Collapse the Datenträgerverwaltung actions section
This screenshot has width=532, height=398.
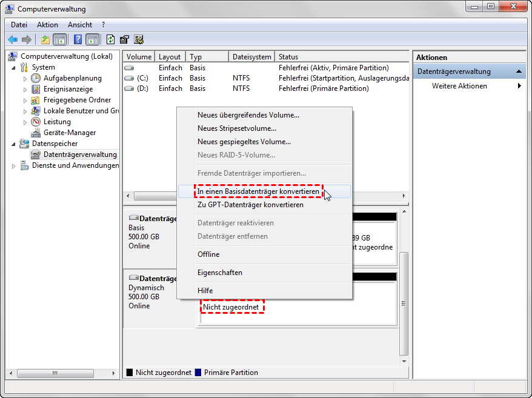tap(519, 71)
